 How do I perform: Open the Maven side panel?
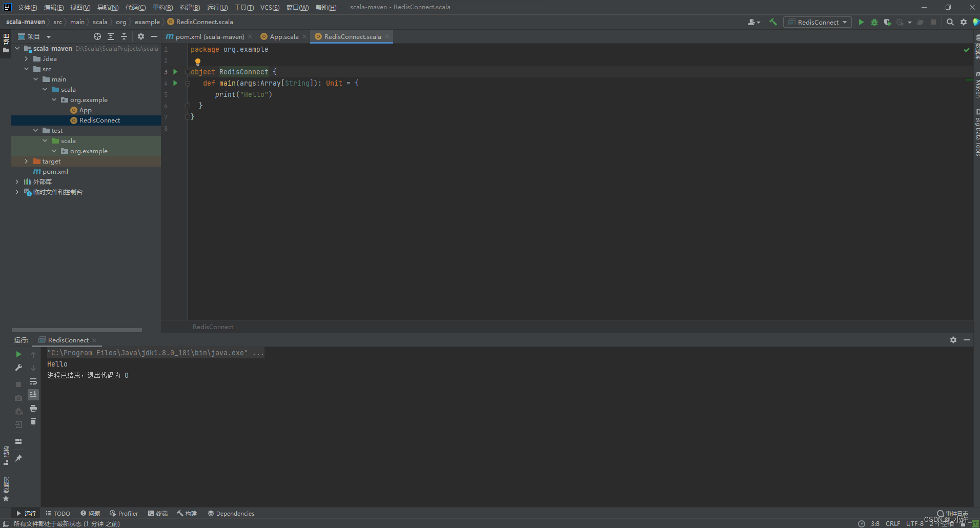click(x=977, y=85)
